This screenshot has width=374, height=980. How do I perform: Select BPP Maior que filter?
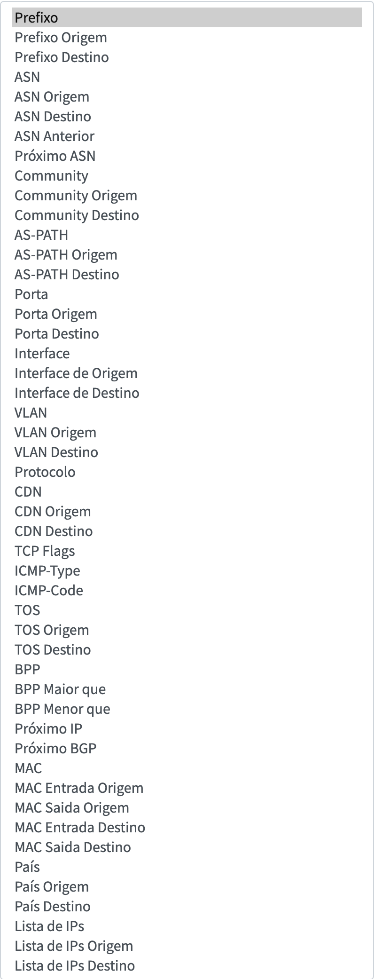coord(187,689)
